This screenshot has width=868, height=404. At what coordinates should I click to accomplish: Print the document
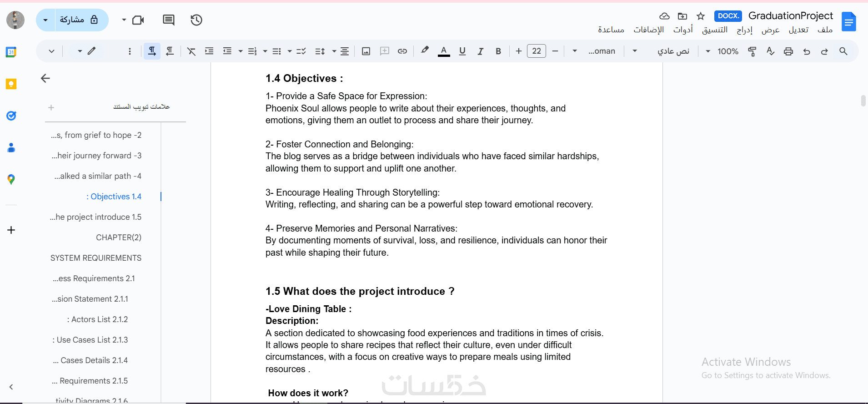788,51
